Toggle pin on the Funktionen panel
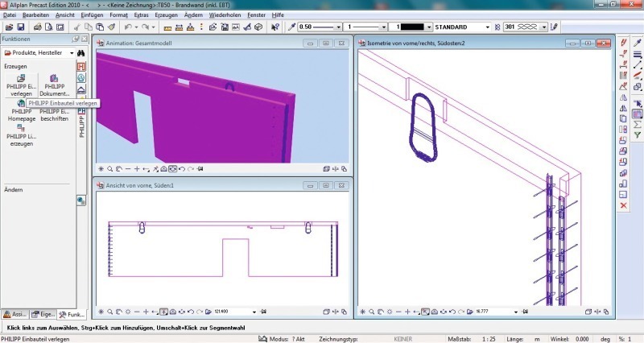644x343 pixels. [76, 39]
